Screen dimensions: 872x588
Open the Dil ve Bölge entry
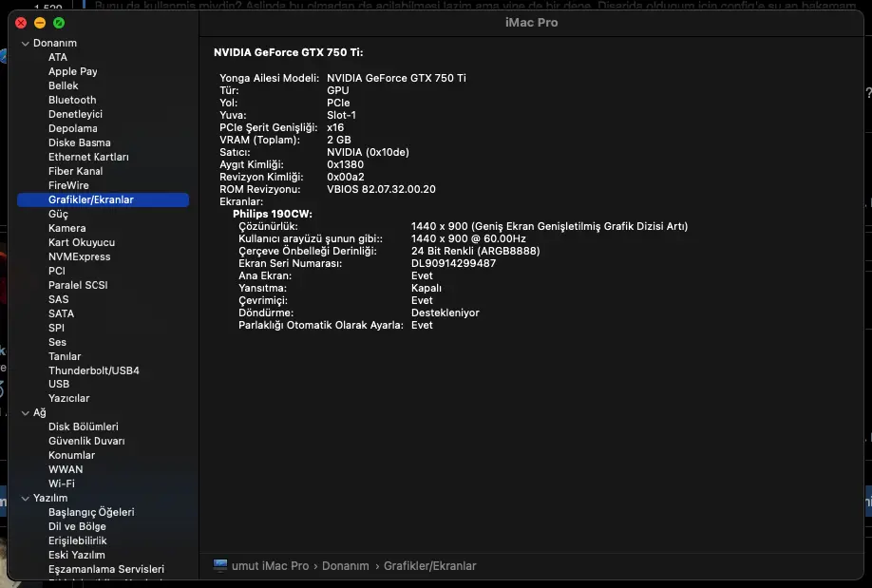point(77,526)
